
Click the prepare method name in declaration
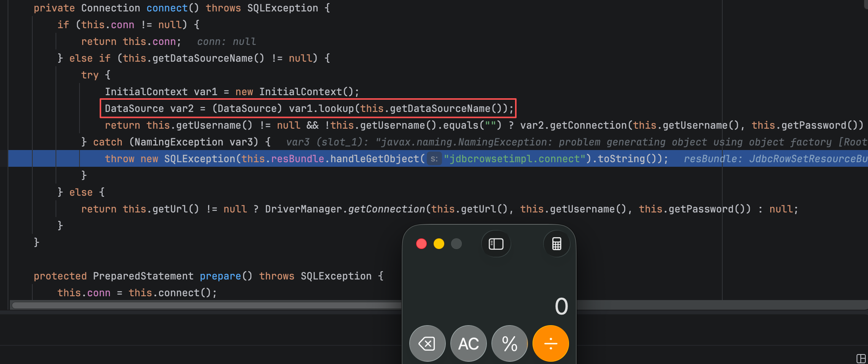coord(220,276)
